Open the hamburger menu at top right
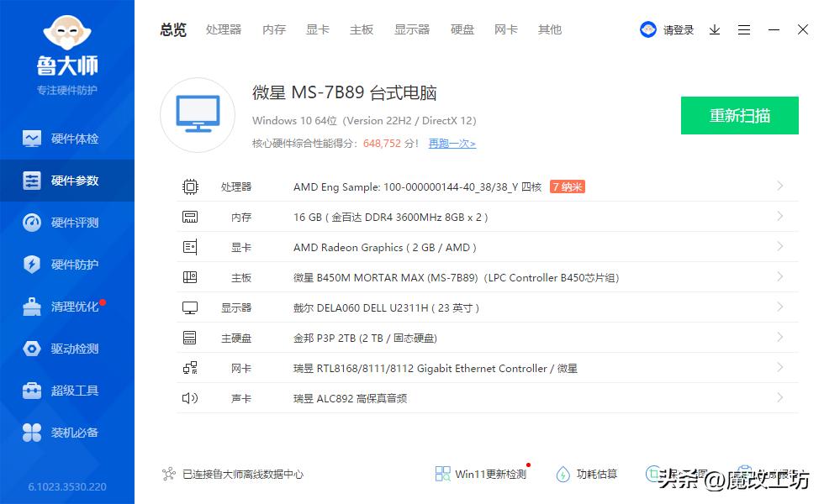The image size is (824, 504). tap(743, 29)
